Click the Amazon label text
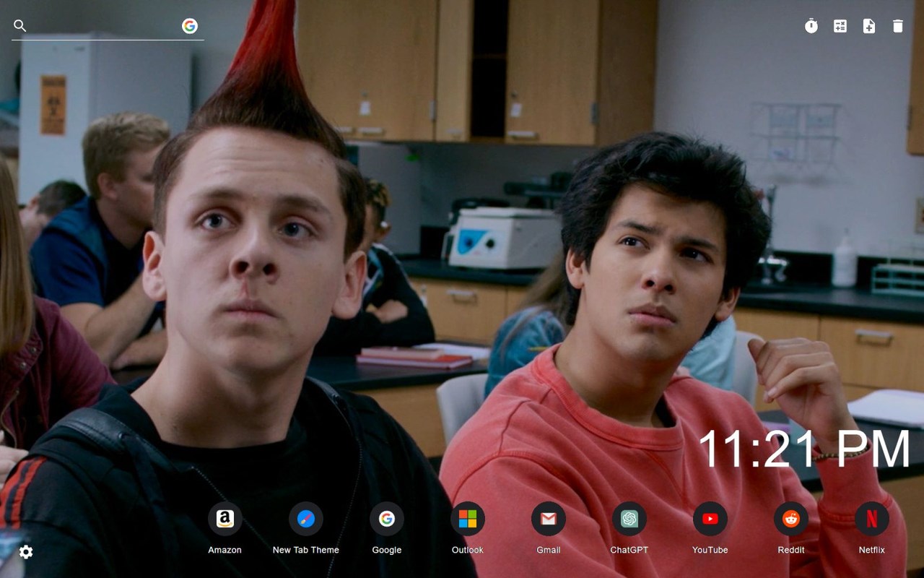 pyautogui.click(x=225, y=550)
